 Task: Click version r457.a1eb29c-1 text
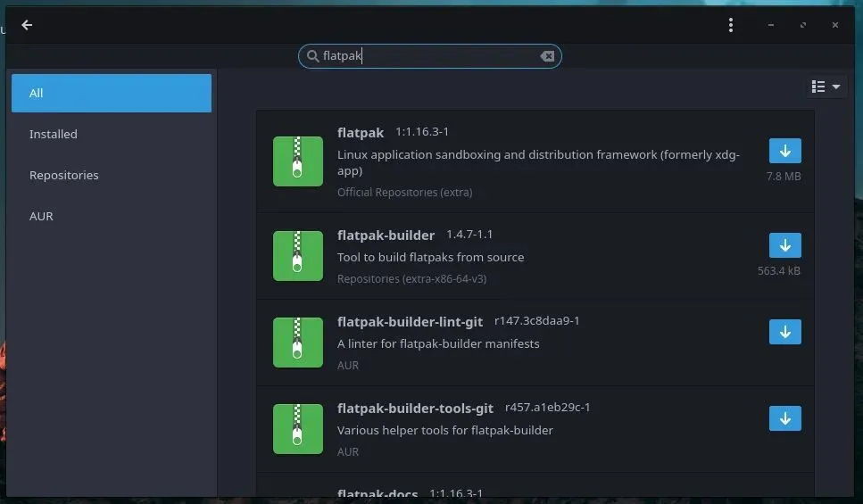click(548, 407)
